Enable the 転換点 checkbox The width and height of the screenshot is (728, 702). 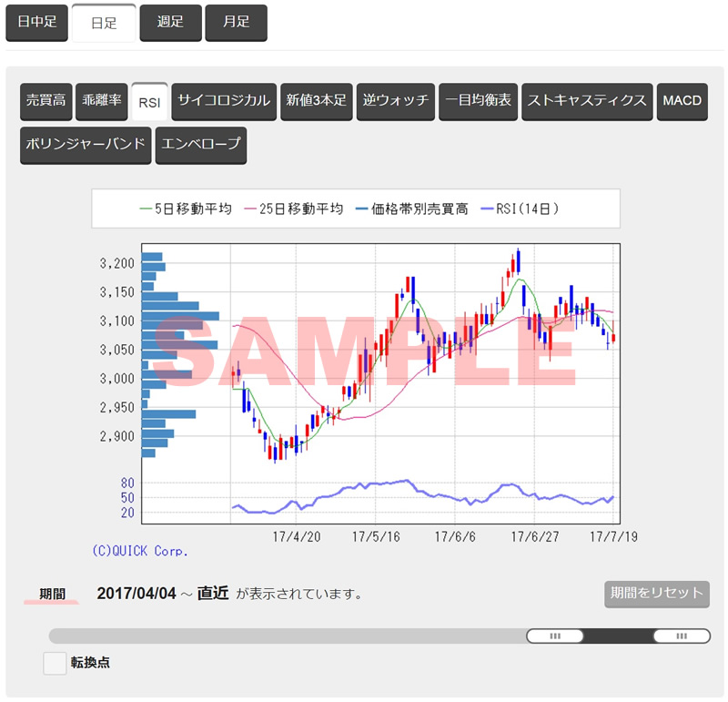(x=55, y=663)
